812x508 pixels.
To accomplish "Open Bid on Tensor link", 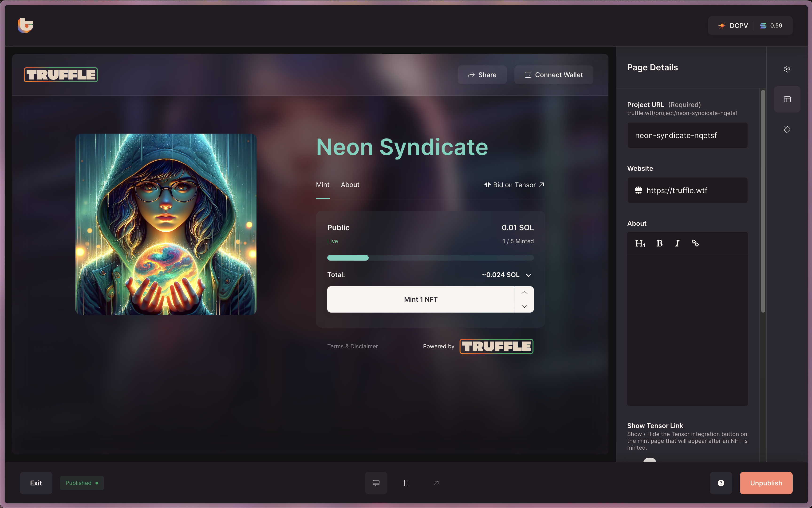I will [x=514, y=185].
